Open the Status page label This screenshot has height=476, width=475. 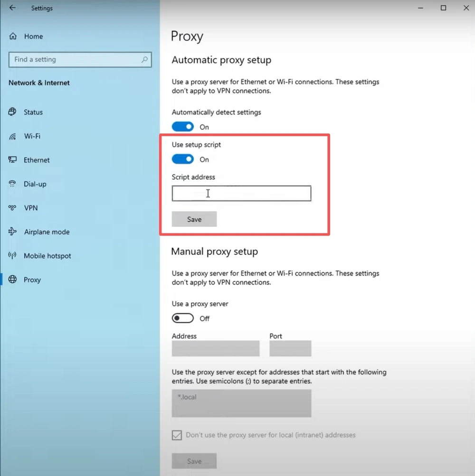33,112
